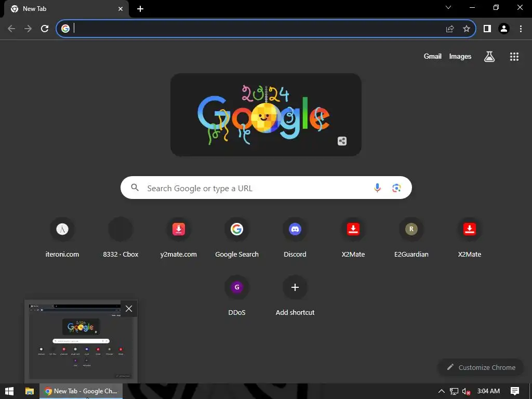Screen dimensions: 532x399
Task: Open the network status tray icon
Action: pyautogui.click(x=454, y=391)
